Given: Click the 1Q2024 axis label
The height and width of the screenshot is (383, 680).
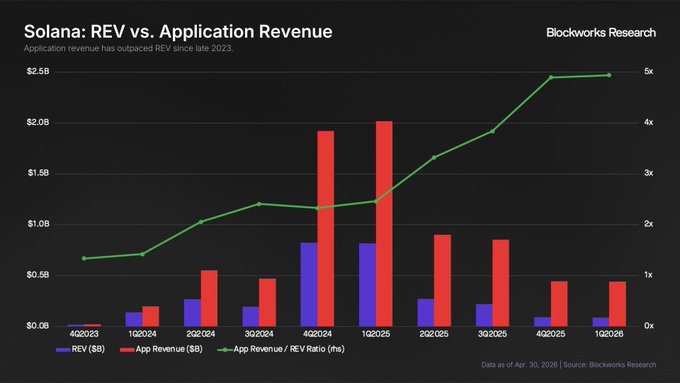Looking at the screenshot, I should click(x=142, y=334).
